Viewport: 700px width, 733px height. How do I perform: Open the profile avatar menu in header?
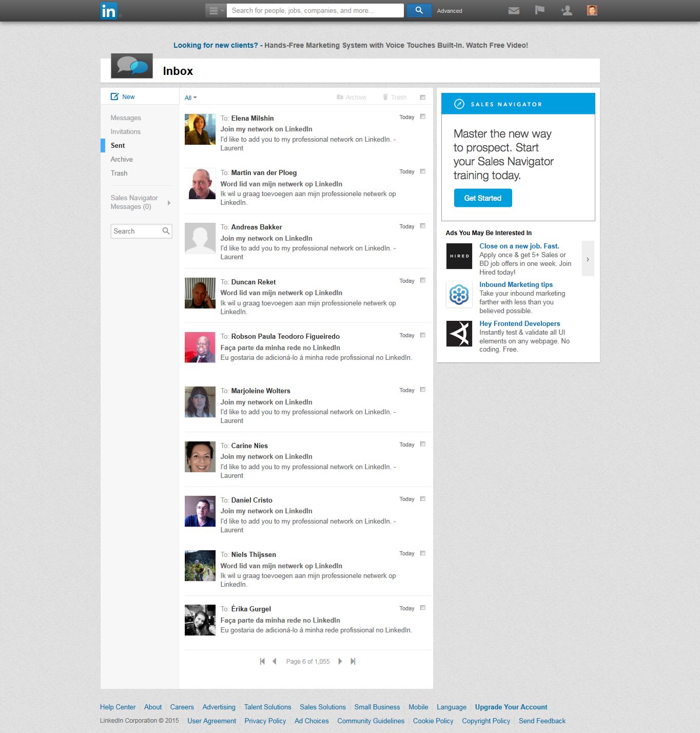click(x=592, y=10)
